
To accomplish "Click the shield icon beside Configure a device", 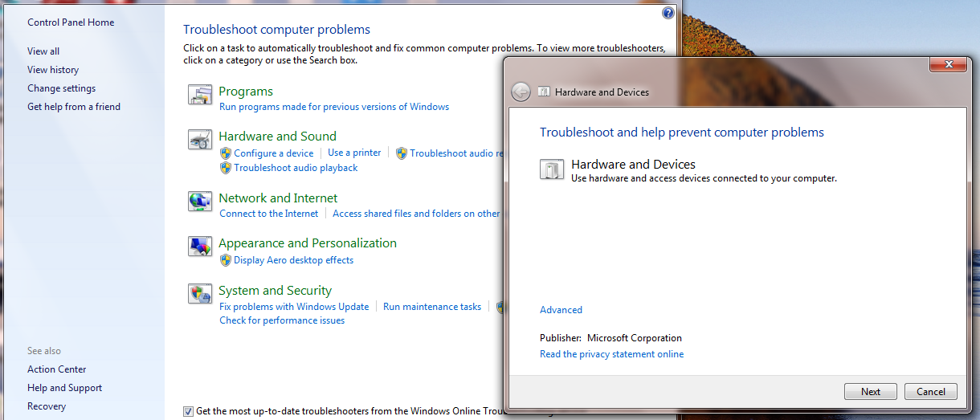I will coord(226,153).
